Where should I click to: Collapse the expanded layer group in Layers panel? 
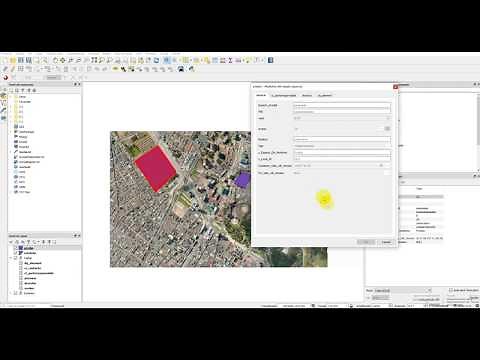[11, 258]
